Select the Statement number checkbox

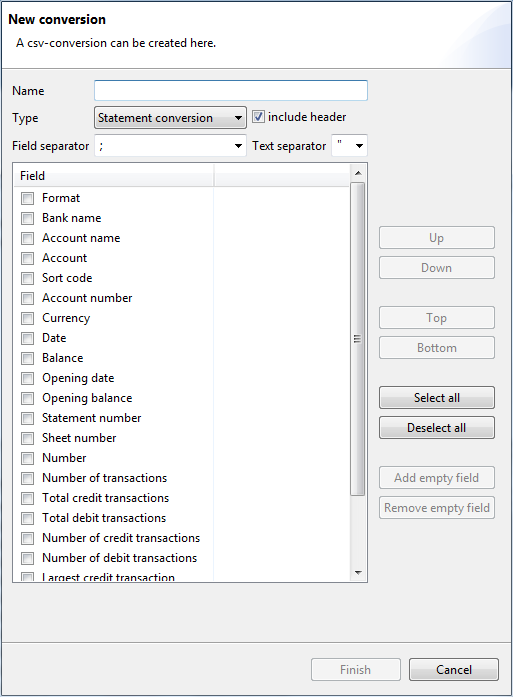pos(28,418)
